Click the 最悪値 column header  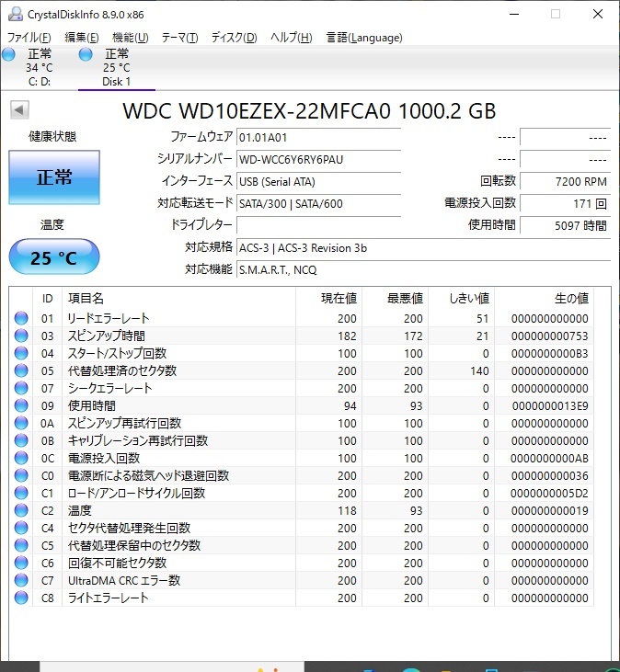coord(395,298)
